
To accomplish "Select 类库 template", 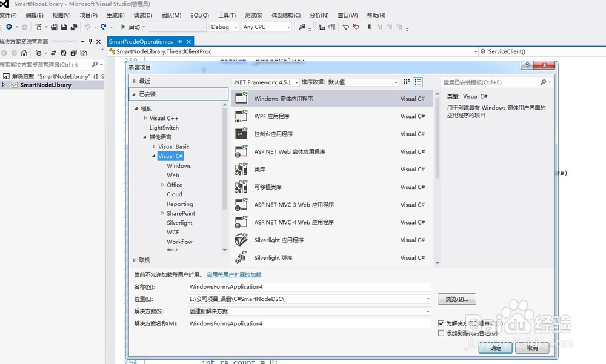I will (x=332, y=169).
